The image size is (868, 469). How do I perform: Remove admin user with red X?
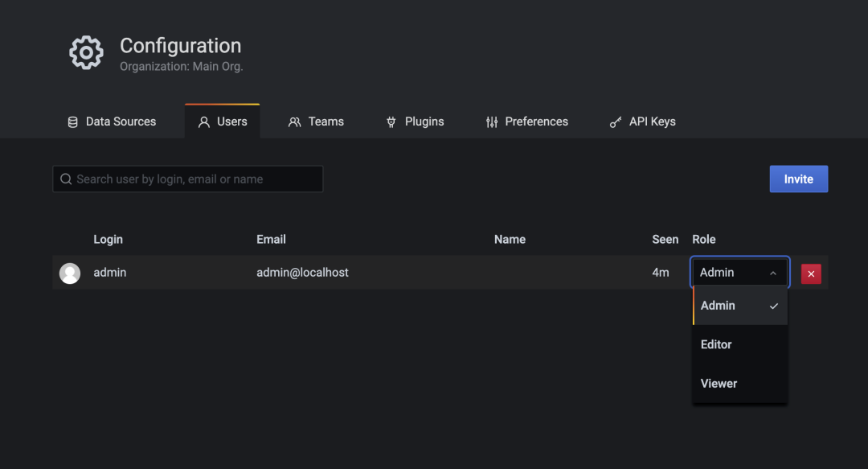click(811, 274)
